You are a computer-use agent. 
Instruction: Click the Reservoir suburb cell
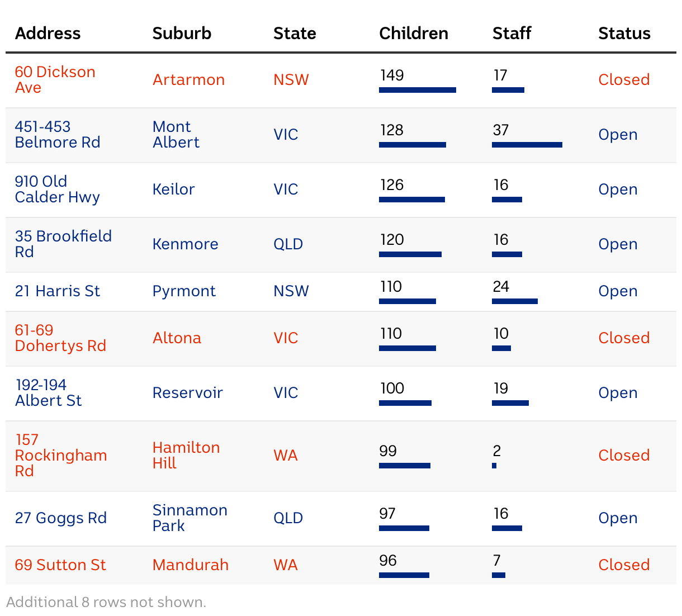click(x=187, y=393)
